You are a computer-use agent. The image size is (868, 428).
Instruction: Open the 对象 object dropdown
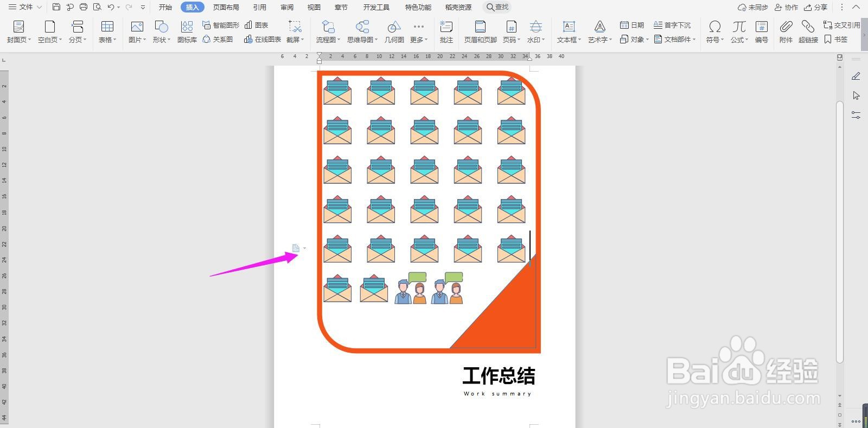point(634,39)
